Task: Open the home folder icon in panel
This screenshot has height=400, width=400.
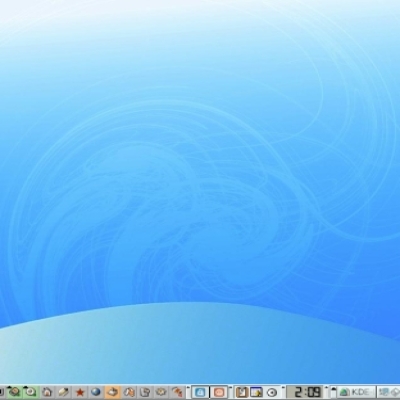Action: click(47, 392)
